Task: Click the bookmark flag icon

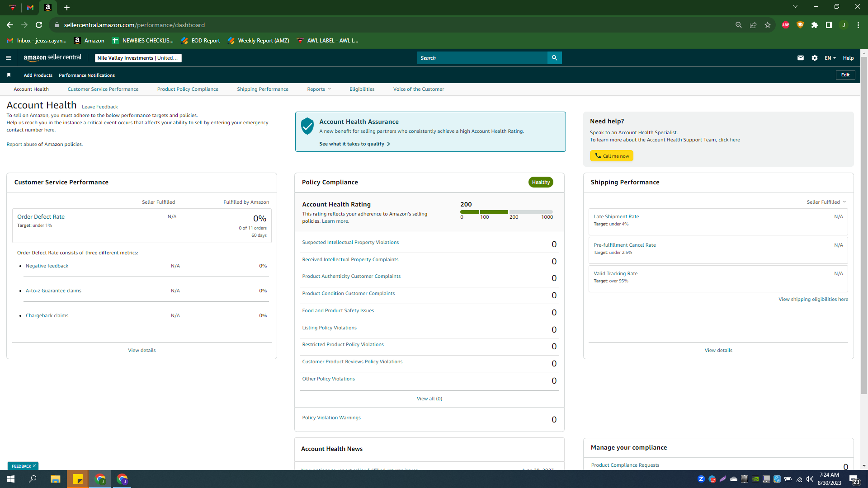Action: [9, 75]
